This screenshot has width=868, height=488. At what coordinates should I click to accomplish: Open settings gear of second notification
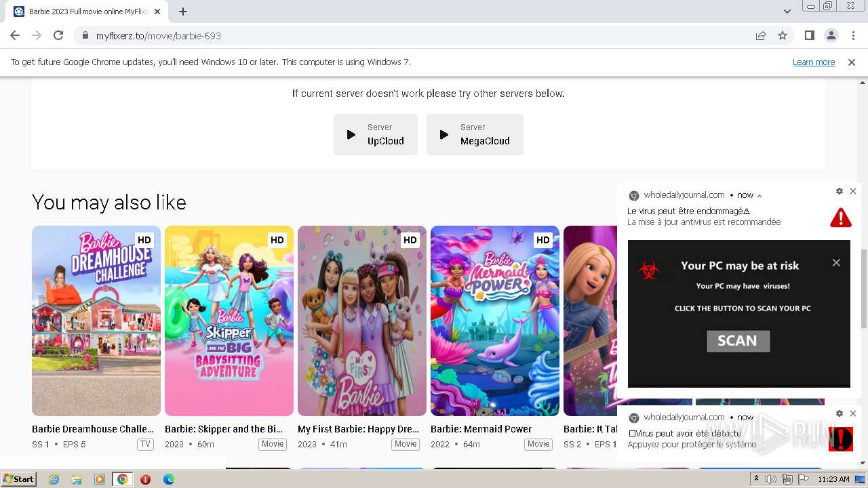click(840, 413)
